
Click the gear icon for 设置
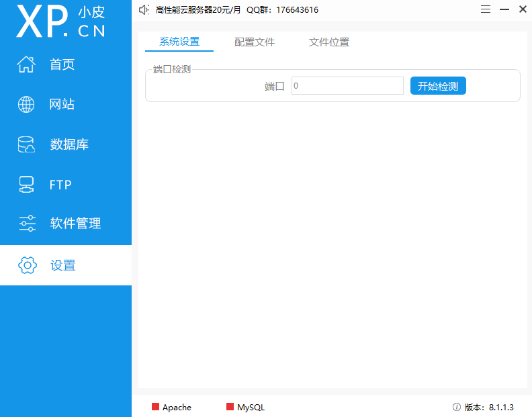[27, 265]
